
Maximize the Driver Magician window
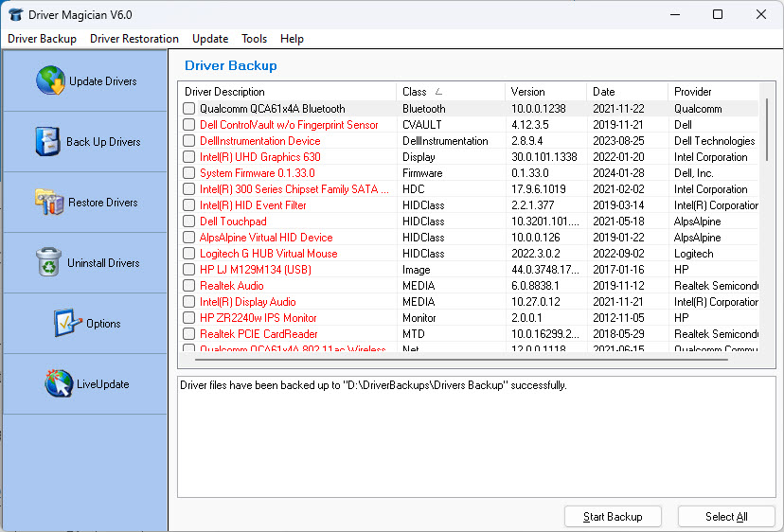718,14
